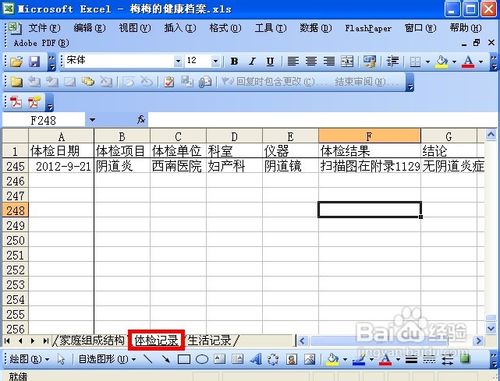Click the Name Box showing F248
500x381 pixels.
point(44,120)
